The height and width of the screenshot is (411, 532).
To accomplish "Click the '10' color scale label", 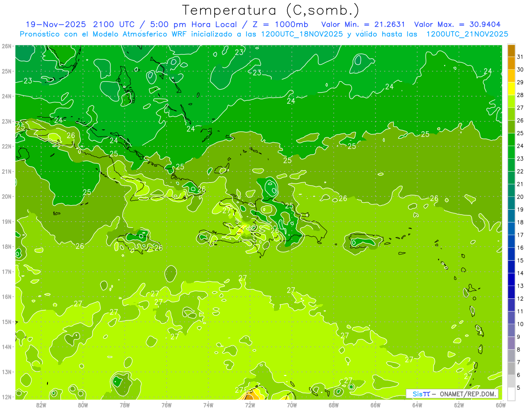I will point(520,324).
